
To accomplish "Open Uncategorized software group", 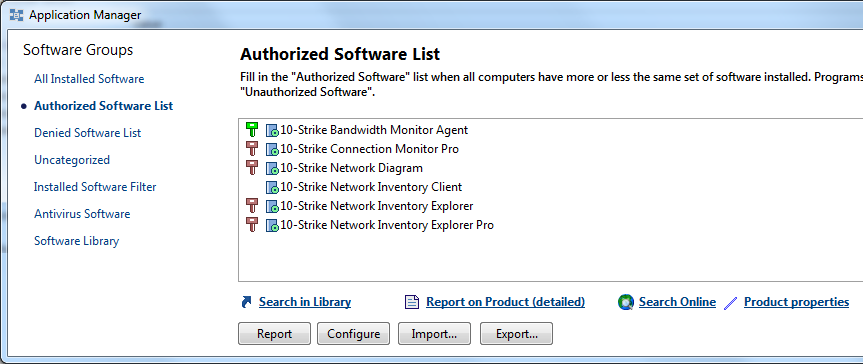I will [x=72, y=160].
